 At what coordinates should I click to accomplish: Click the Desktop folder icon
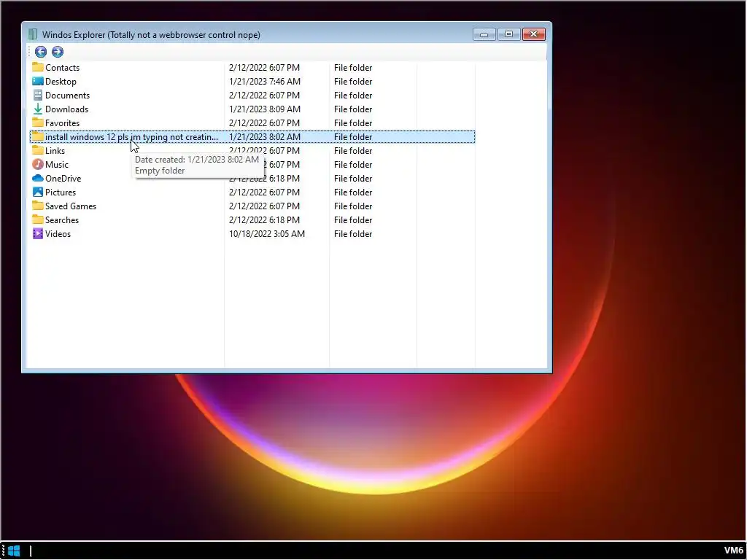pos(38,81)
